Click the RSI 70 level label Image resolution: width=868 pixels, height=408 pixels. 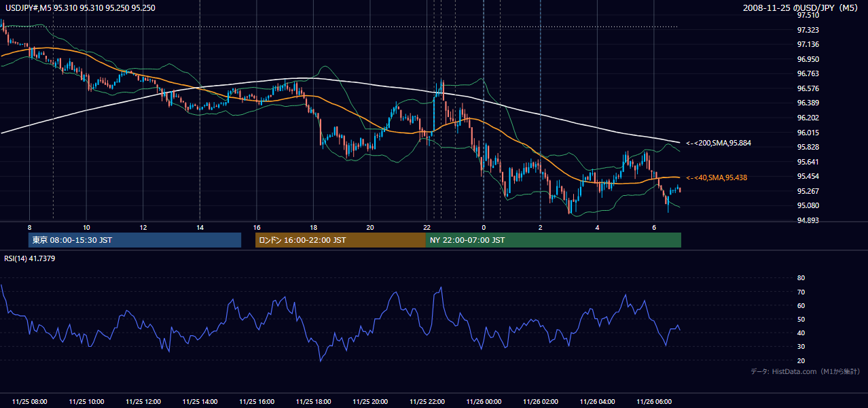coord(801,292)
